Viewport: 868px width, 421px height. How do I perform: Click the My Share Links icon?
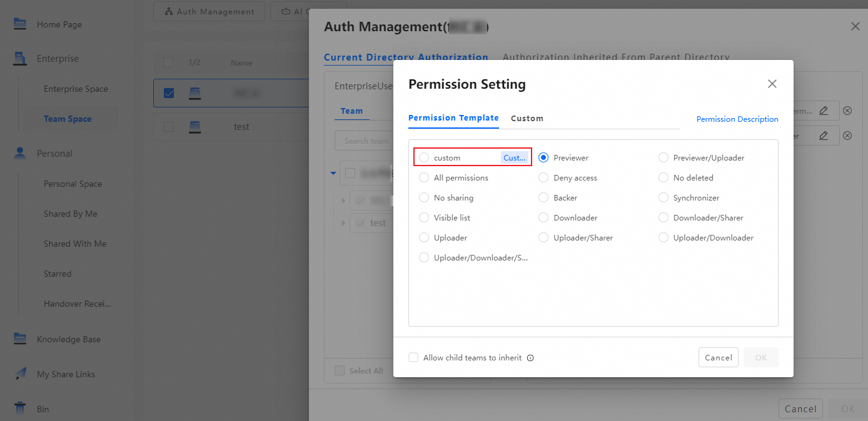coord(20,374)
